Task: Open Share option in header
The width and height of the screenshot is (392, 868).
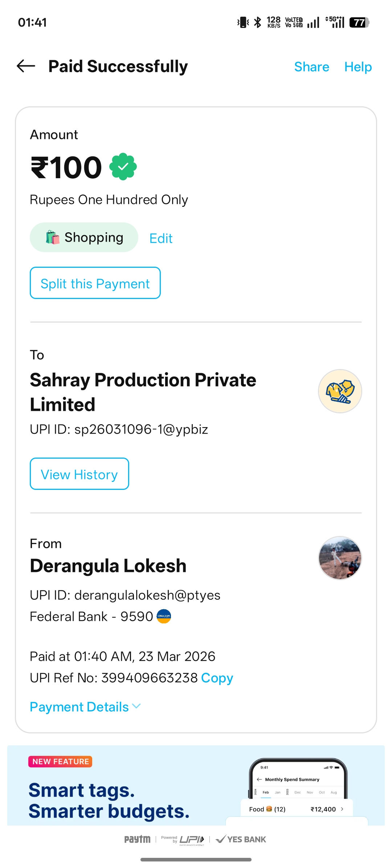Action: click(x=311, y=67)
